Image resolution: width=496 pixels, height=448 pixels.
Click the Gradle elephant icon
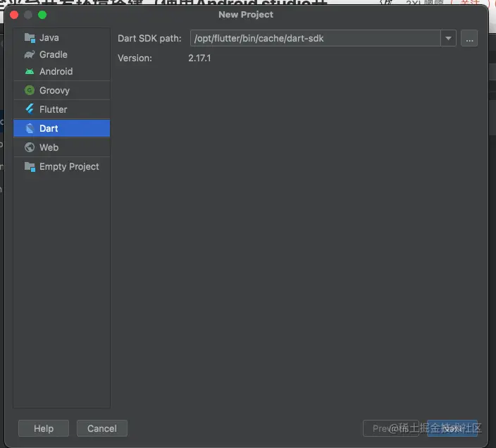30,55
